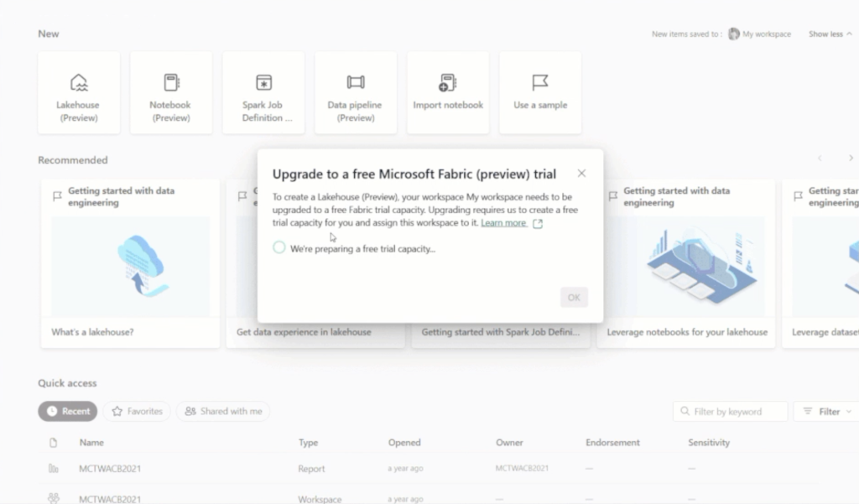
Task: Click the flag icon on the Leverage notebooks card
Action: click(612, 196)
